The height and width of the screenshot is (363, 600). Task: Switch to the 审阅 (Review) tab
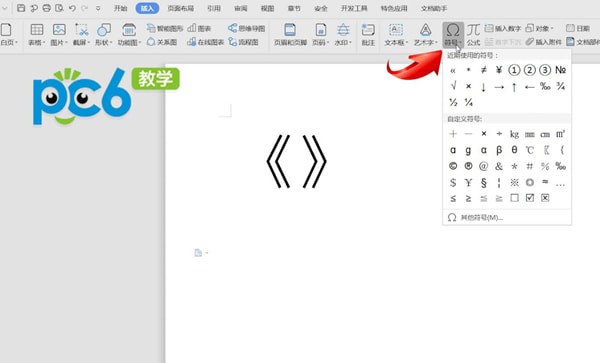241,8
